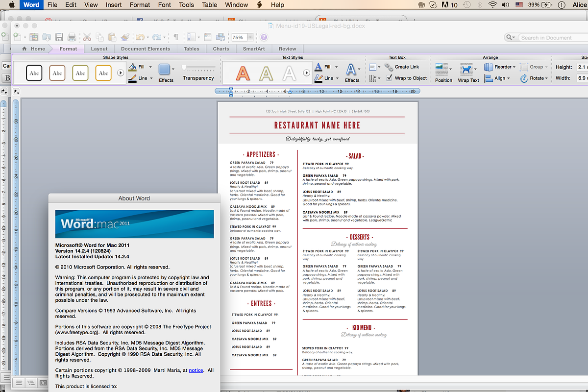Toggle show nonprinting paragraph marks
The image size is (588, 392).
(x=175, y=37)
